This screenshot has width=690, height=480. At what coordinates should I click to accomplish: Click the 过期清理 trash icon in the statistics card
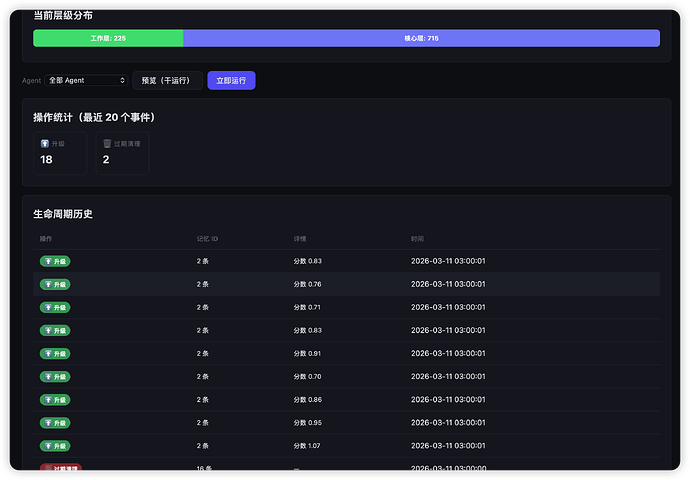[x=107, y=143]
